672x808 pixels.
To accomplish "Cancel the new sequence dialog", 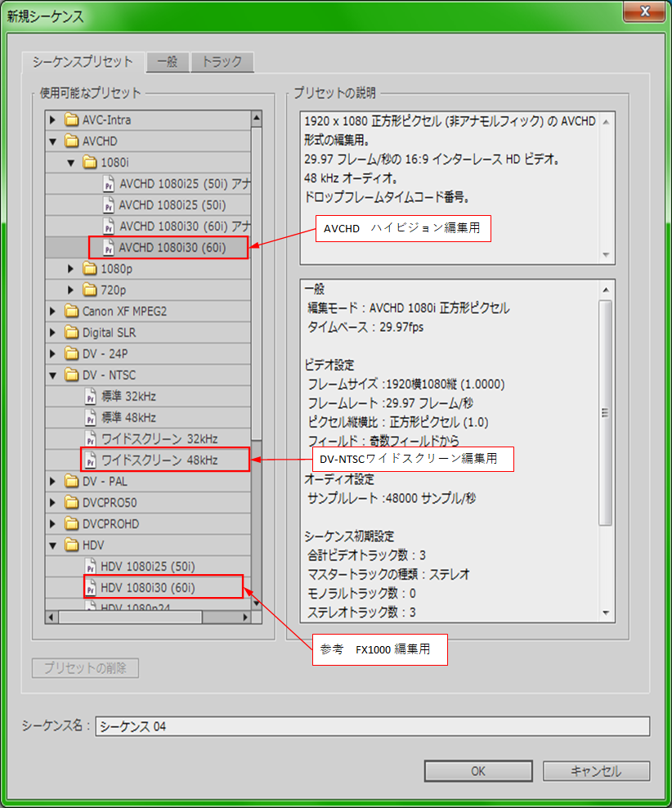I will point(596,770).
